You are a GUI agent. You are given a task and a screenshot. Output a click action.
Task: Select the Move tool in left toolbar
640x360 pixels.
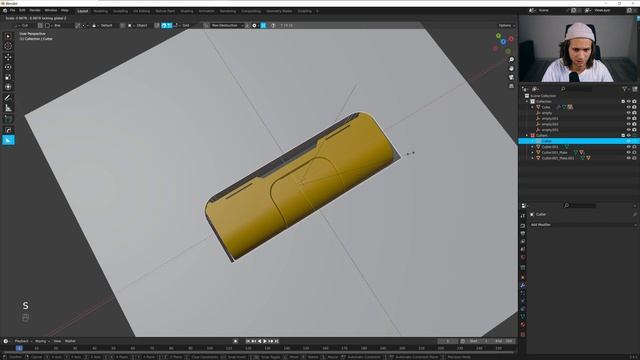[x=8, y=57]
